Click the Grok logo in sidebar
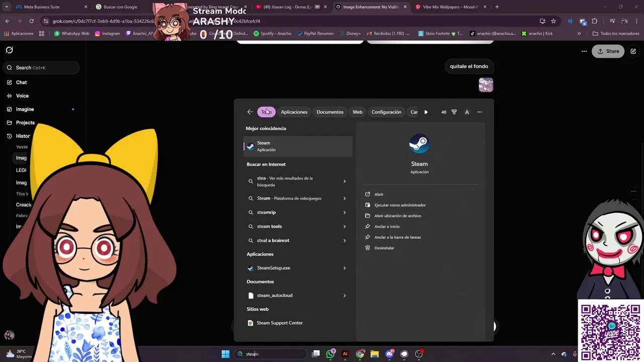 (9, 50)
